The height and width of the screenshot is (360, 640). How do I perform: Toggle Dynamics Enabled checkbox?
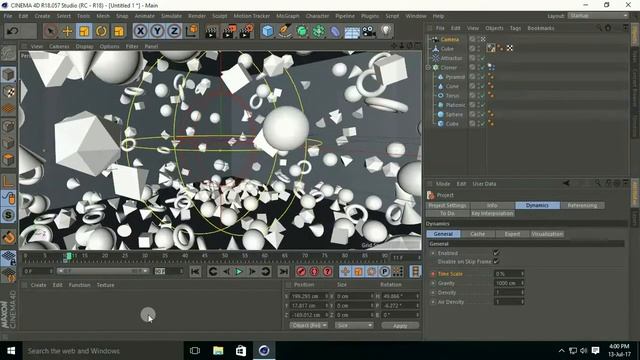[x=496, y=253]
